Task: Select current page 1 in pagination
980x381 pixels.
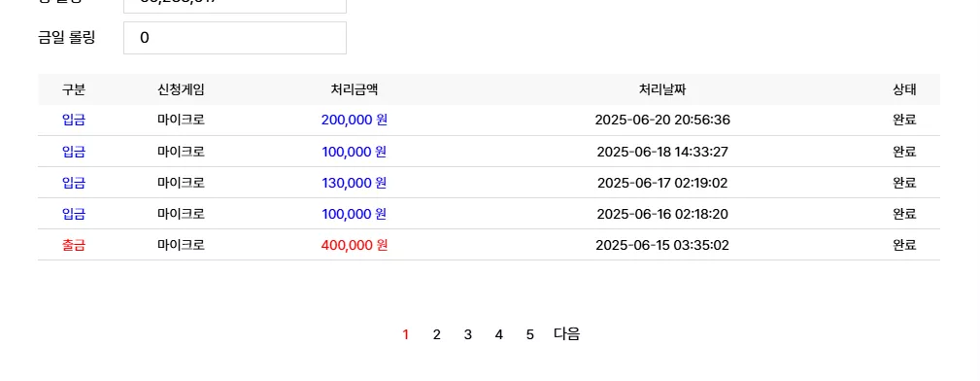Action: click(x=406, y=334)
